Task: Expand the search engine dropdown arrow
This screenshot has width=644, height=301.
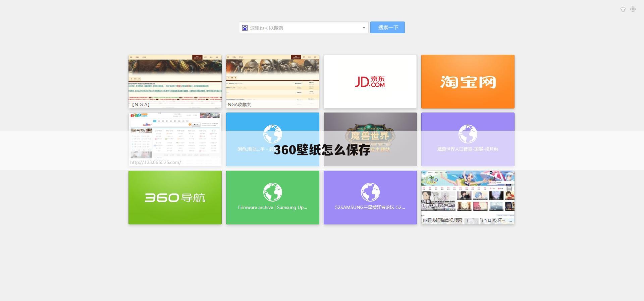Action: pos(364,28)
